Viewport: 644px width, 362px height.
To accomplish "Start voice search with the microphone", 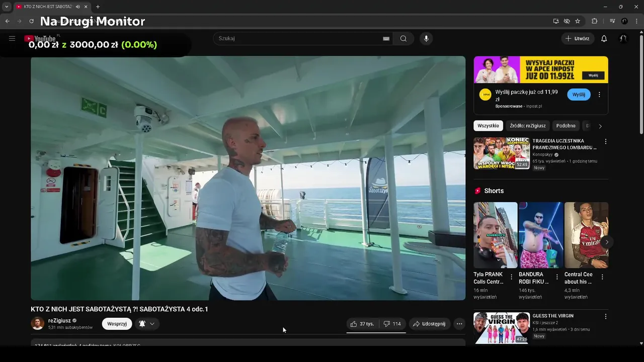I will tap(426, 39).
